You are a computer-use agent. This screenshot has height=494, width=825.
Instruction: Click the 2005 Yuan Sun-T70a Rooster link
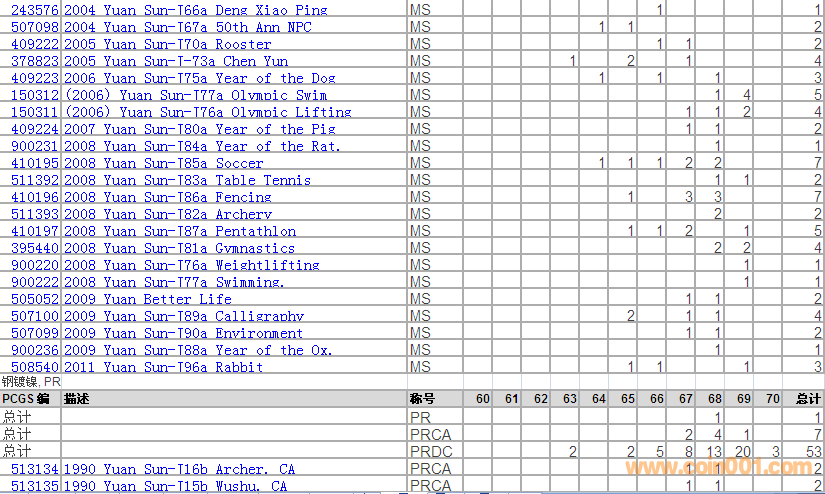tap(167, 44)
